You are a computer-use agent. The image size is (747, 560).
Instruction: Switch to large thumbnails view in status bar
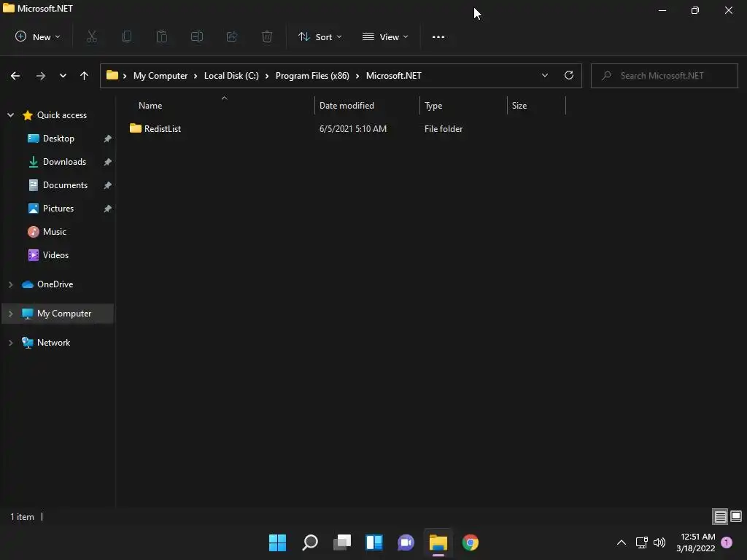point(736,516)
